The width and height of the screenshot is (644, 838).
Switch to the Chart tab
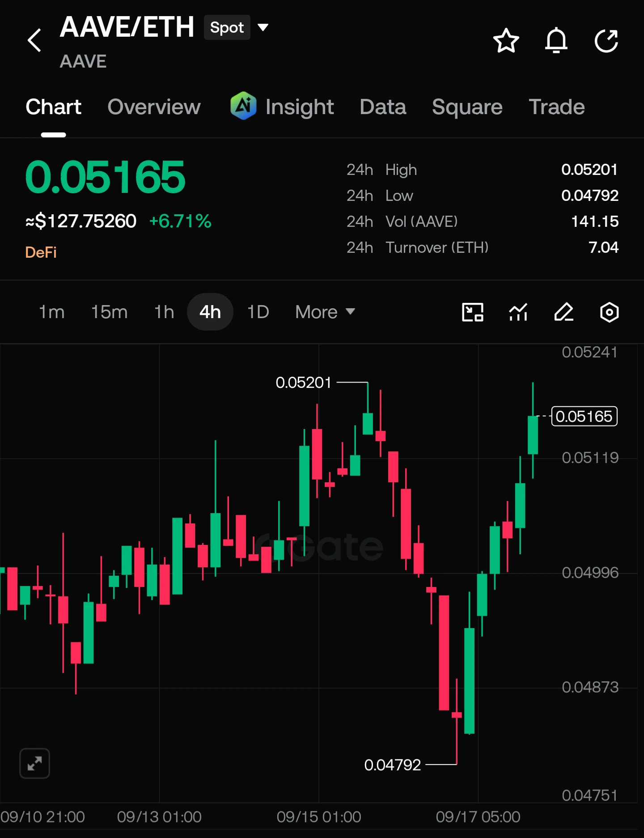coord(54,107)
